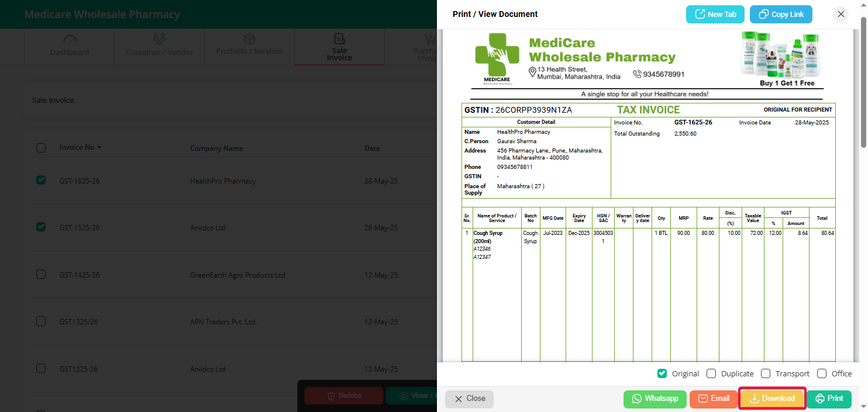Click the product promo image in invoice header

coord(779,54)
